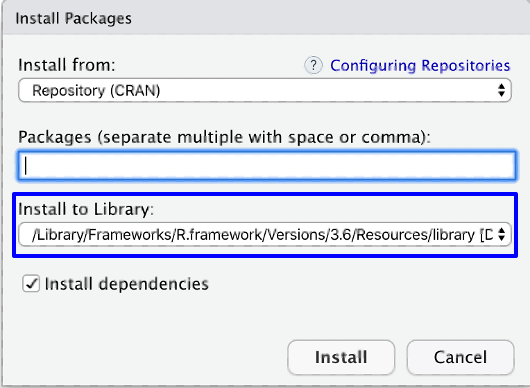
Task: Click the 'Packages (separate multiple...)' label
Action: (224, 137)
